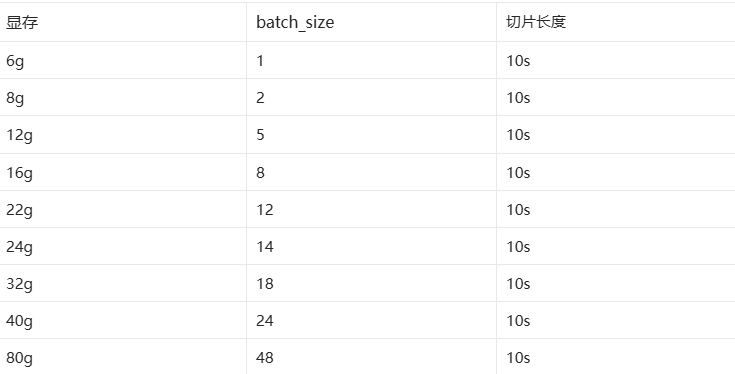735x374 pixels.
Task: Select the 32g memory cell
Action: (19, 284)
